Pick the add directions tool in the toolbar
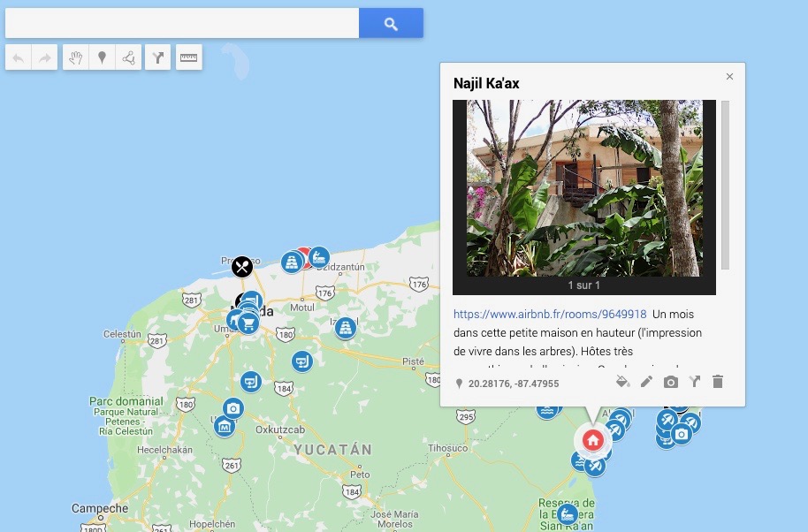Image resolution: width=808 pixels, height=532 pixels. [157, 57]
